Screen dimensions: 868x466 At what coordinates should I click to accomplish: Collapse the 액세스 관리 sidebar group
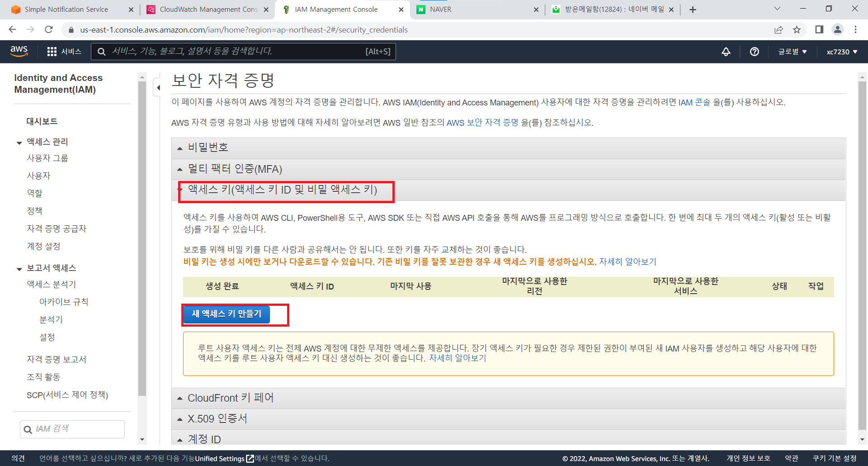19,143
